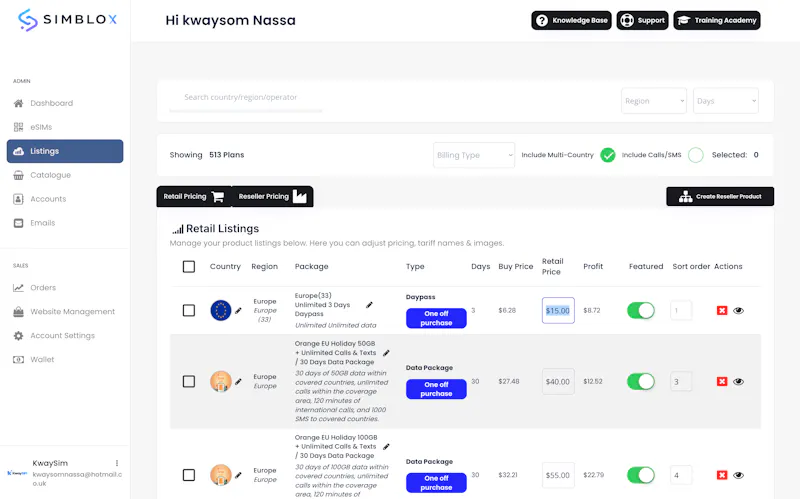The width and height of the screenshot is (800, 499).
Task: Select the Orange 50GB row checkbox
Action: [189, 382]
